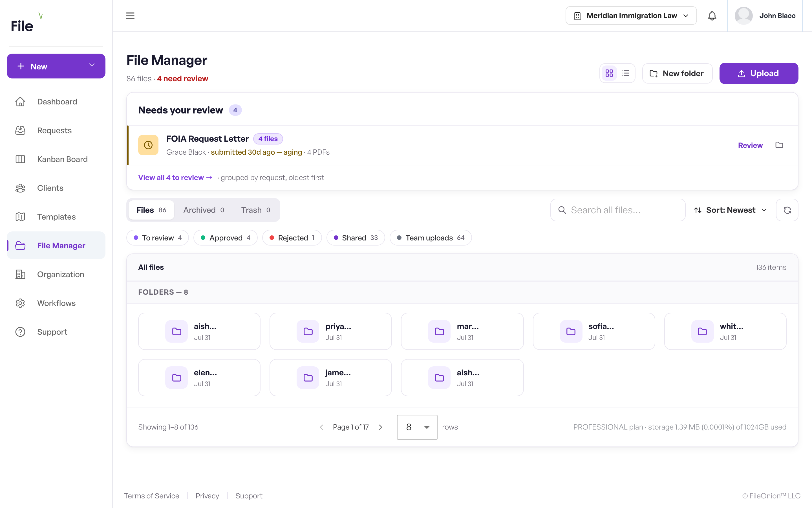This screenshot has width=812, height=508.
Task: Switch to list view
Action: click(626, 73)
